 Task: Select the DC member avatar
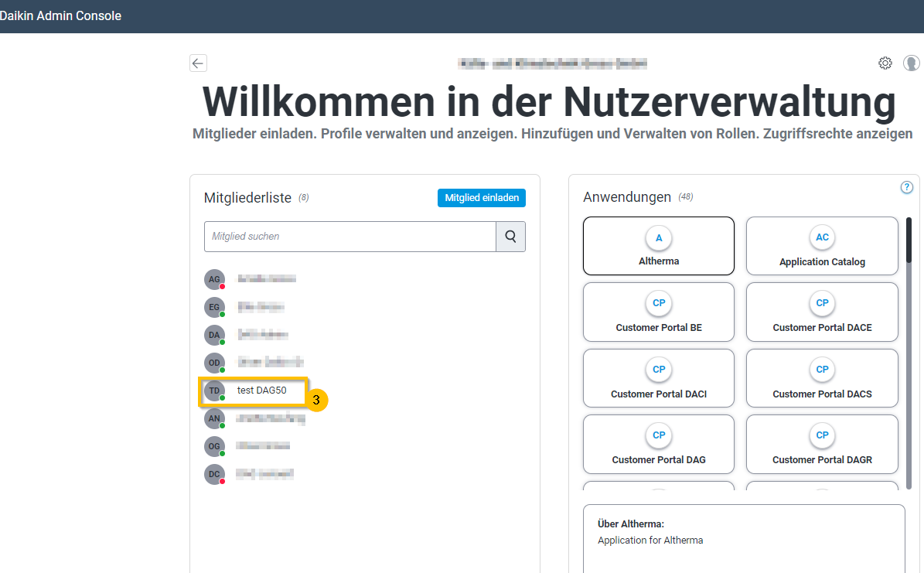click(x=214, y=474)
